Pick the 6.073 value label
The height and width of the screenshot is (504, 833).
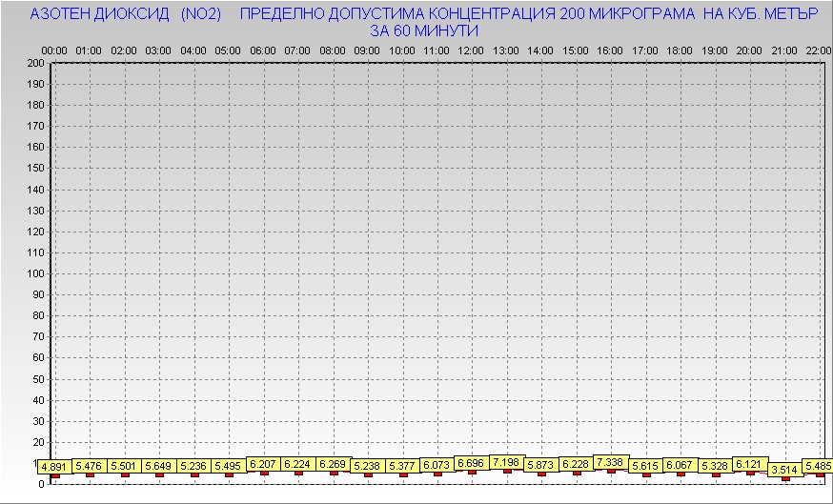coord(437,465)
